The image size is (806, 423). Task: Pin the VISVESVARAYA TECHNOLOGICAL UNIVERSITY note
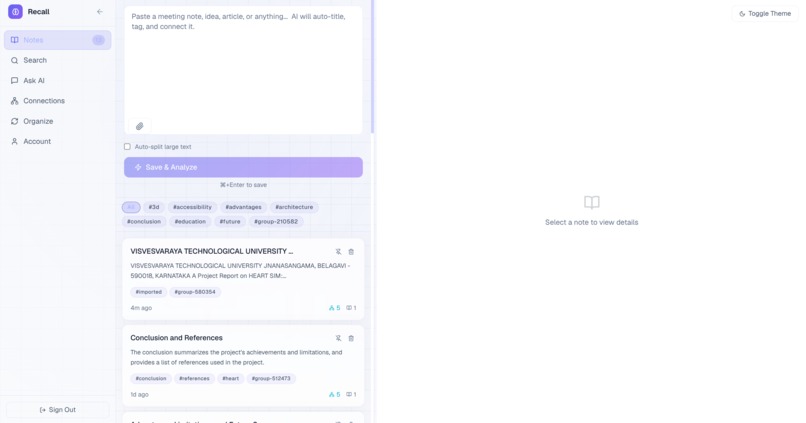point(338,252)
